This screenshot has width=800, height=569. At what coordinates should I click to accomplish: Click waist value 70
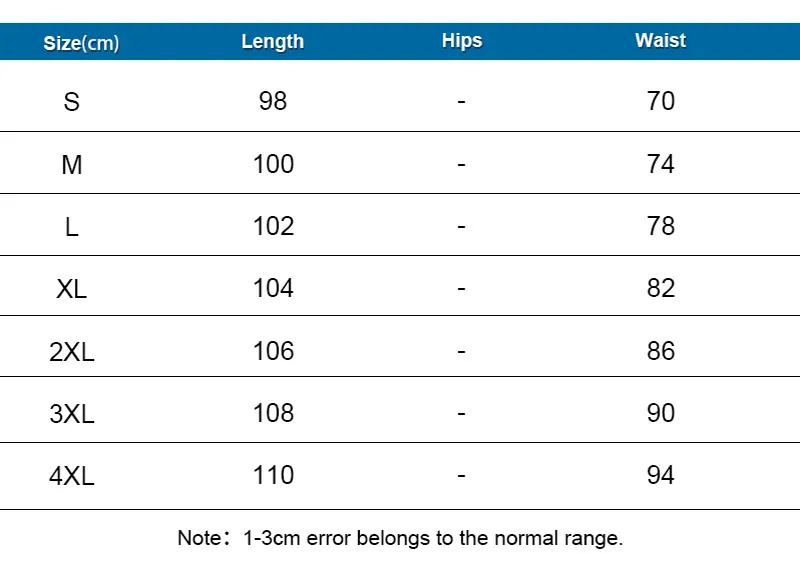[661, 101]
